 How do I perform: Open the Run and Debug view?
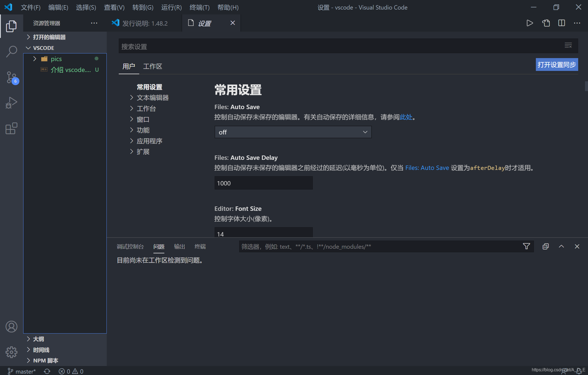11,103
